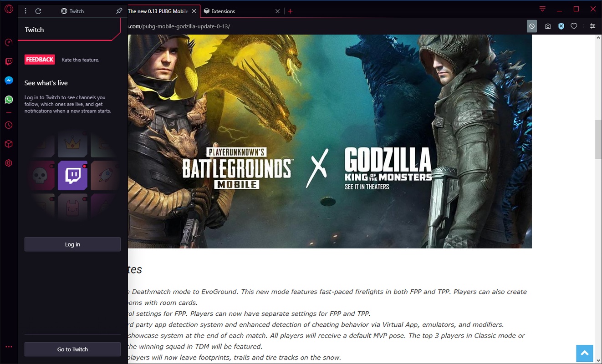Open Facebook Messenger from sidebar
This screenshot has width=602, height=364.
(x=9, y=81)
